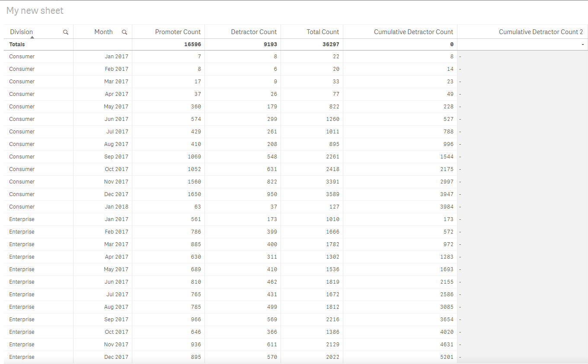The width and height of the screenshot is (588, 364).
Task: Select the Enterprise division cell for Jan 2017
Action: pos(22,219)
